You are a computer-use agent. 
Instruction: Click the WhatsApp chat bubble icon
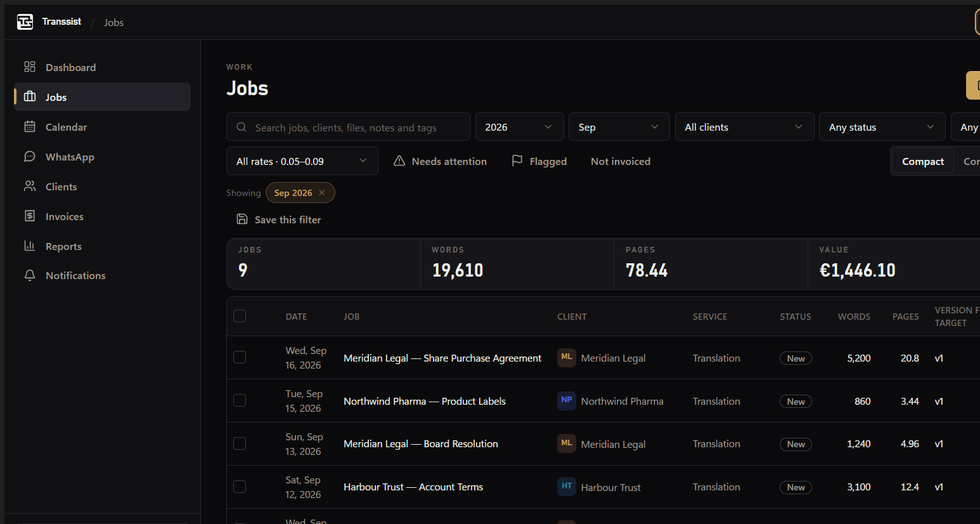(30, 156)
